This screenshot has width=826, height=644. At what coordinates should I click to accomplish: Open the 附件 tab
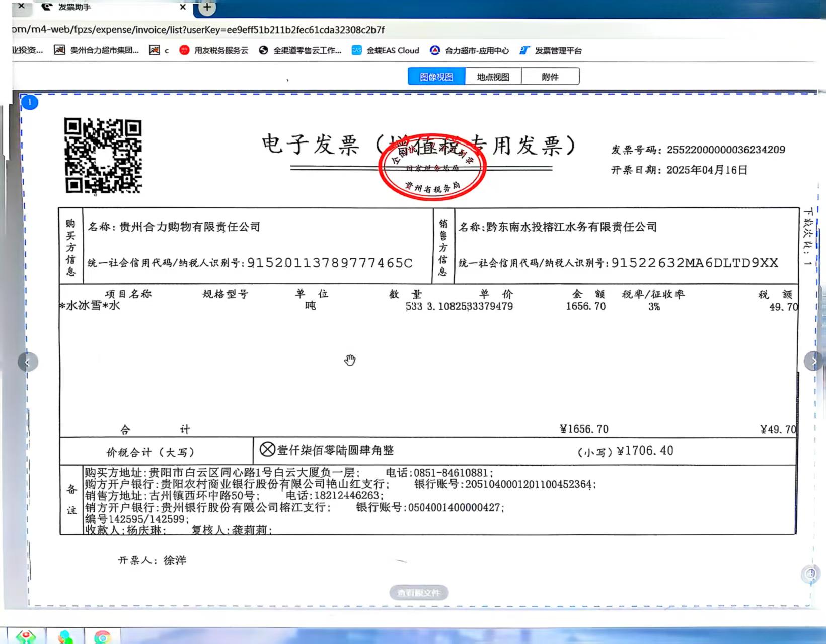tap(550, 77)
